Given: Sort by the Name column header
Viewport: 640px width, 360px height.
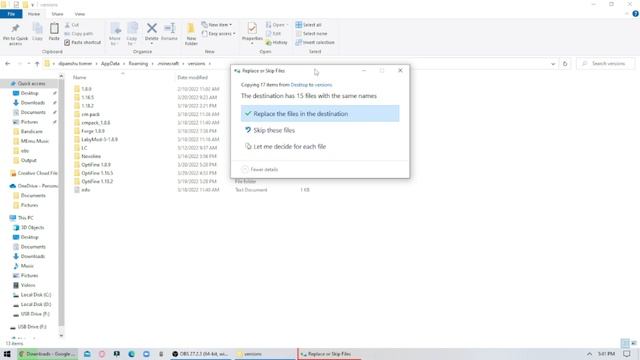Looking at the screenshot, I should coord(80,78).
